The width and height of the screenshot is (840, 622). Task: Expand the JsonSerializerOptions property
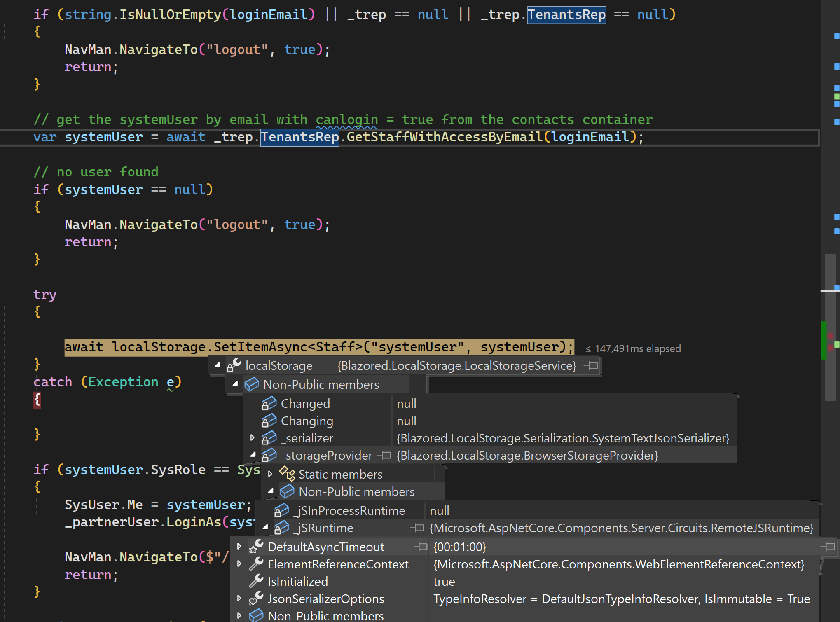[240, 599]
